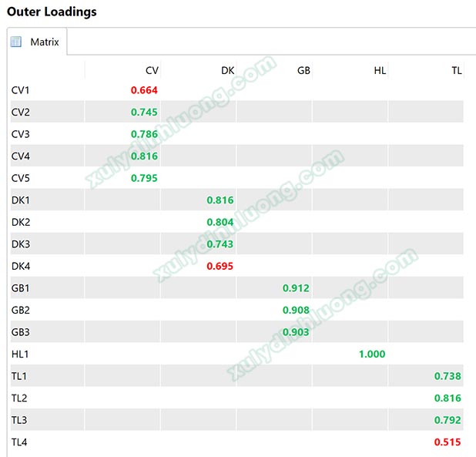Screen dimensions: 476x457
Task: Click the 0.743 value for DK3
Action: 220,244
